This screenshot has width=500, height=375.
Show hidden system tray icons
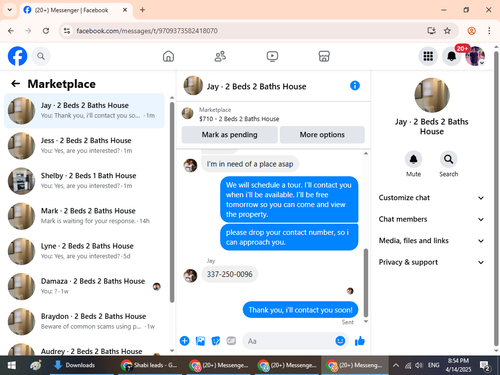396,365
